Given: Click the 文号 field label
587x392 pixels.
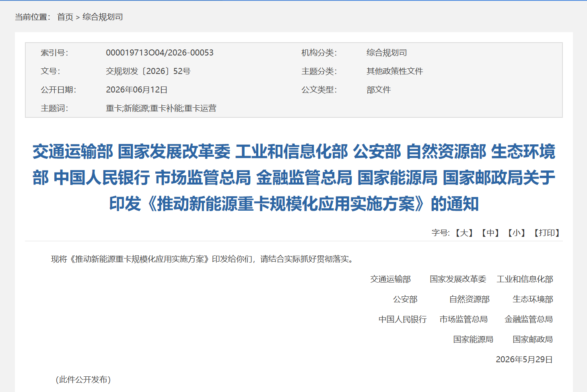Looking at the screenshot, I should [x=50, y=71].
